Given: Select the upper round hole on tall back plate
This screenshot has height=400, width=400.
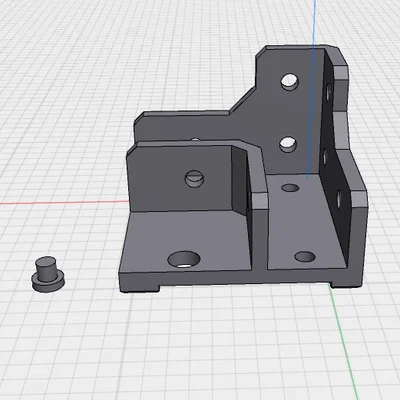Looking at the screenshot, I should (x=290, y=82).
